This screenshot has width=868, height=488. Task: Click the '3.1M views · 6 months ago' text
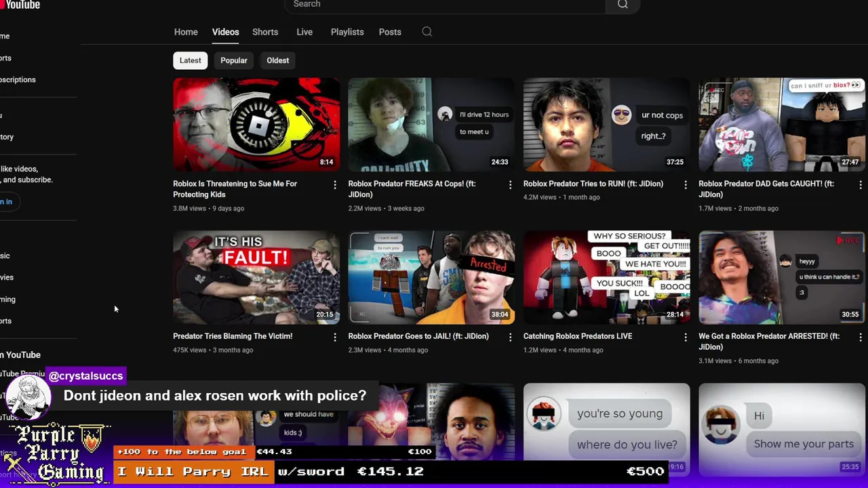[x=738, y=361]
